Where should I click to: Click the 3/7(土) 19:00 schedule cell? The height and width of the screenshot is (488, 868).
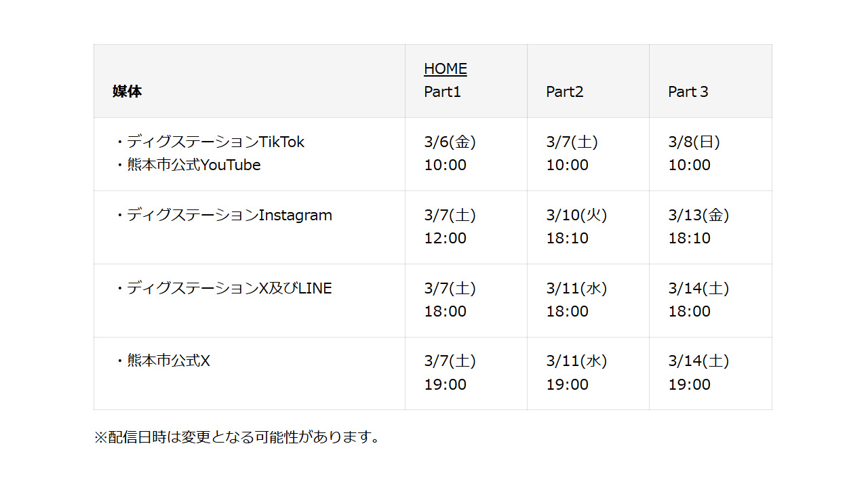click(x=450, y=373)
